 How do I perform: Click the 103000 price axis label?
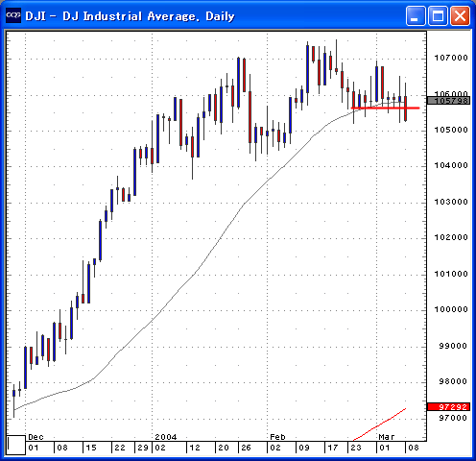click(451, 202)
